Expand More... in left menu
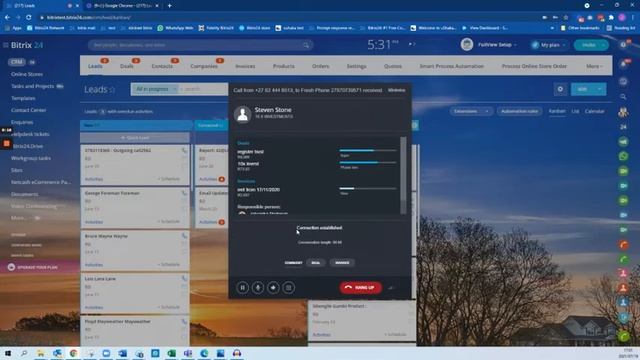 tap(18, 218)
